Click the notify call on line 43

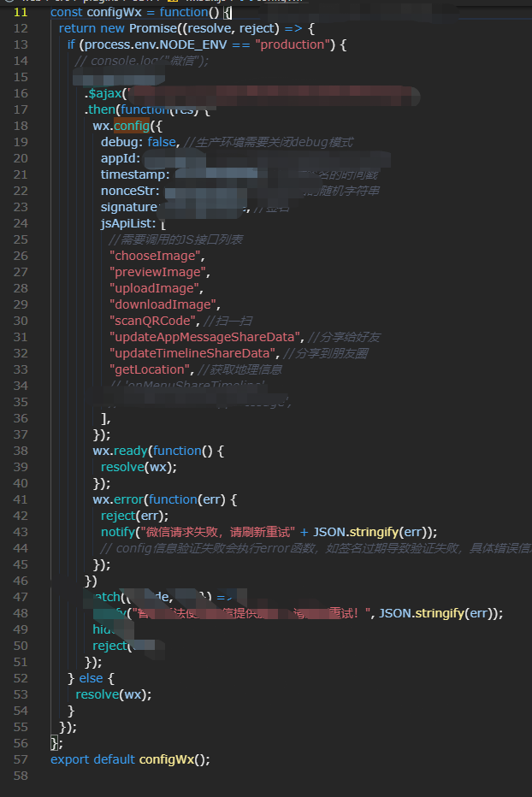click(x=117, y=533)
